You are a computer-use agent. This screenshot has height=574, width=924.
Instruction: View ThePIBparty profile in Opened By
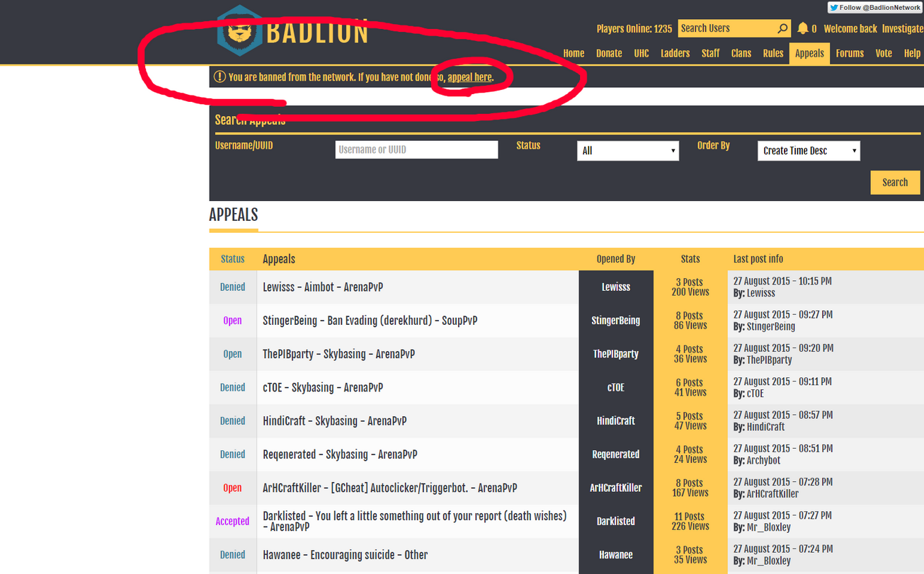616,354
